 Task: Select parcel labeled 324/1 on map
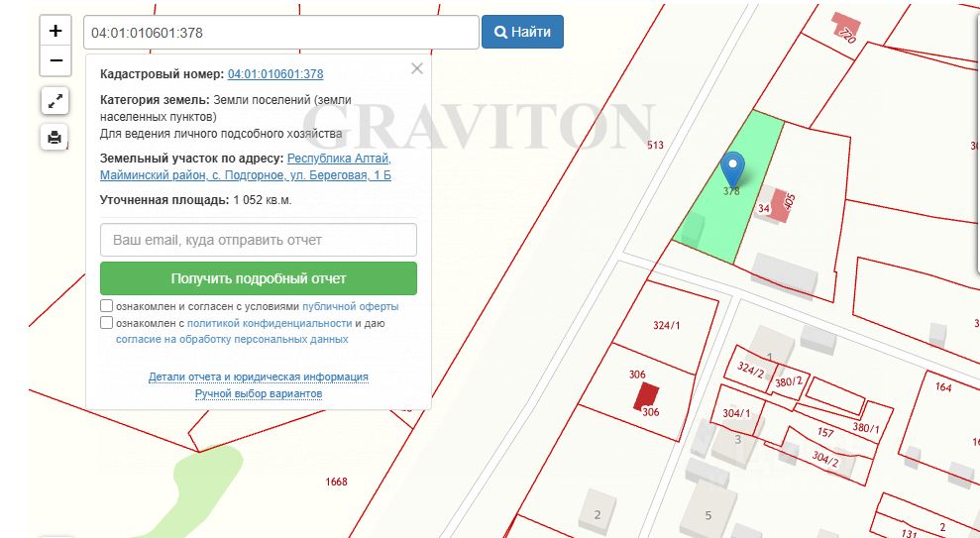666,325
